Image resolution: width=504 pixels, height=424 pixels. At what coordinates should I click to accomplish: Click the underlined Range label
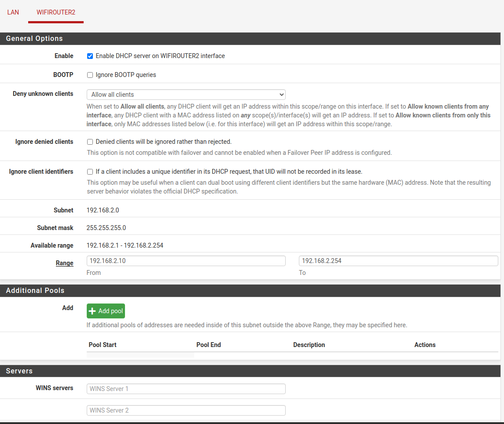[x=64, y=263]
